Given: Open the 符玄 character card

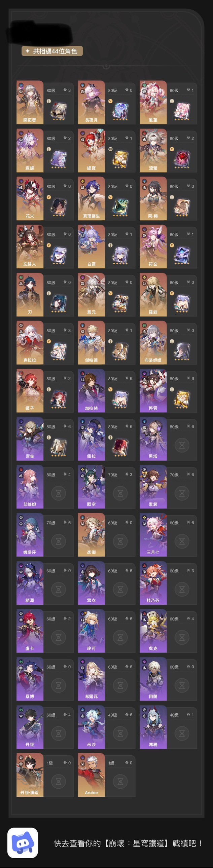Looking at the screenshot, I should [168, 247].
